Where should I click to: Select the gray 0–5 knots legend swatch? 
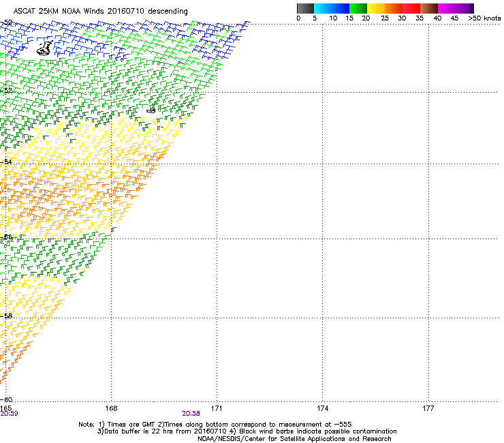tap(306, 8)
